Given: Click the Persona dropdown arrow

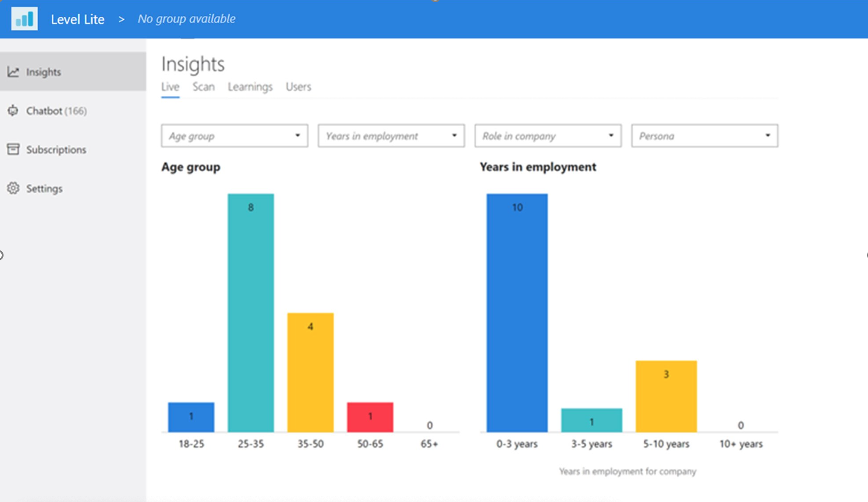Looking at the screenshot, I should 768,135.
